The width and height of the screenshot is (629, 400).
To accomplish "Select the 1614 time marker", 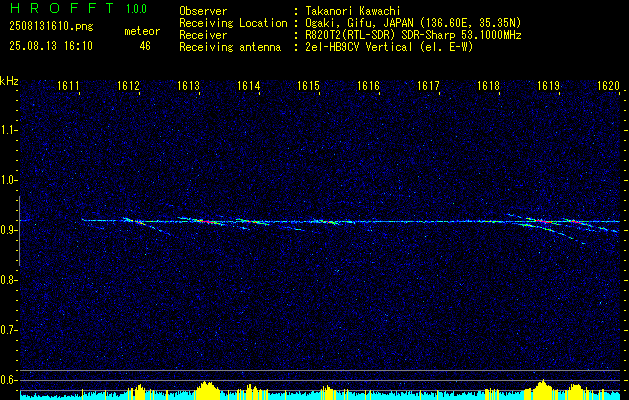I will coord(248,86).
